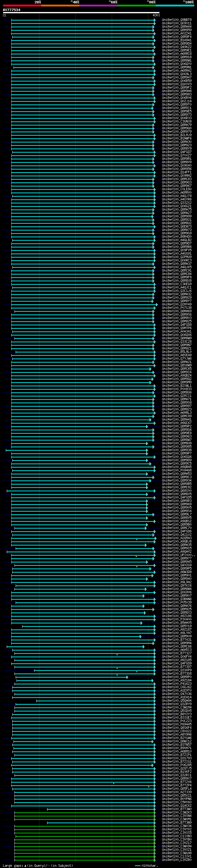197x868 pixels.
Task: Click the purple ~60% identity legend segment
Action: [98, 6]
